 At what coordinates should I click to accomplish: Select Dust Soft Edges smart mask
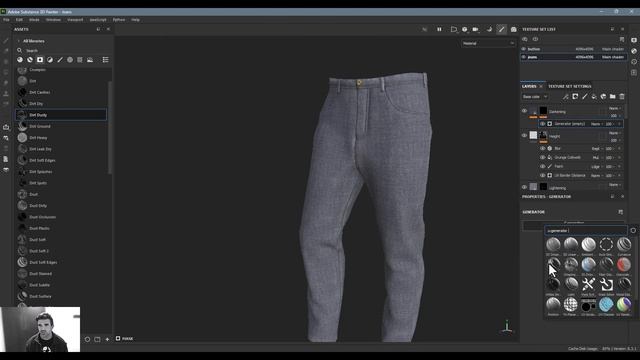pyautogui.click(x=61, y=262)
